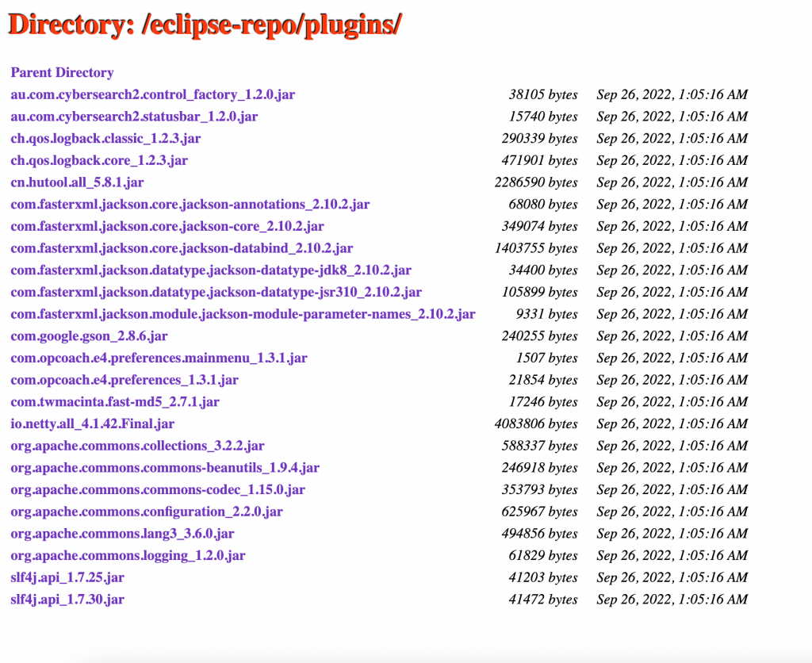This screenshot has width=812, height=663.
Task: Open slf4j.api_1.7.25.jar link
Action: 68,577
